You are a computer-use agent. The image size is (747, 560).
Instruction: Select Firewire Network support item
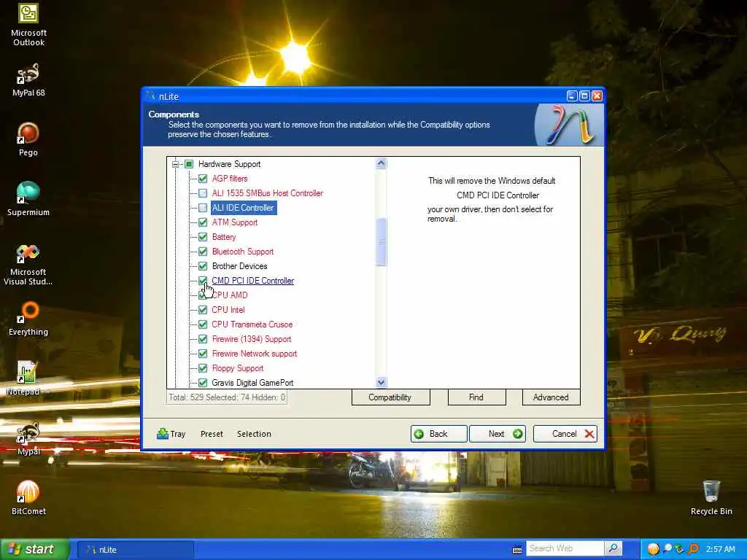tap(255, 354)
